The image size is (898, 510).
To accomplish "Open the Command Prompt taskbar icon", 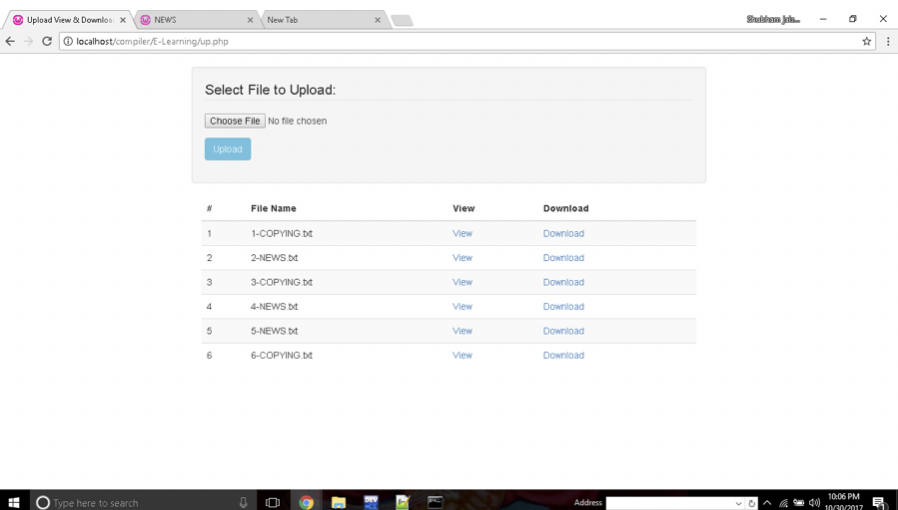I will pyautogui.click(x=435, y=502).
